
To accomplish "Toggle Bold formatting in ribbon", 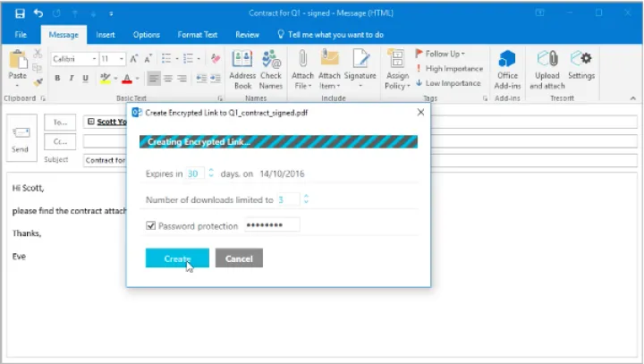I will pos(57,78).
